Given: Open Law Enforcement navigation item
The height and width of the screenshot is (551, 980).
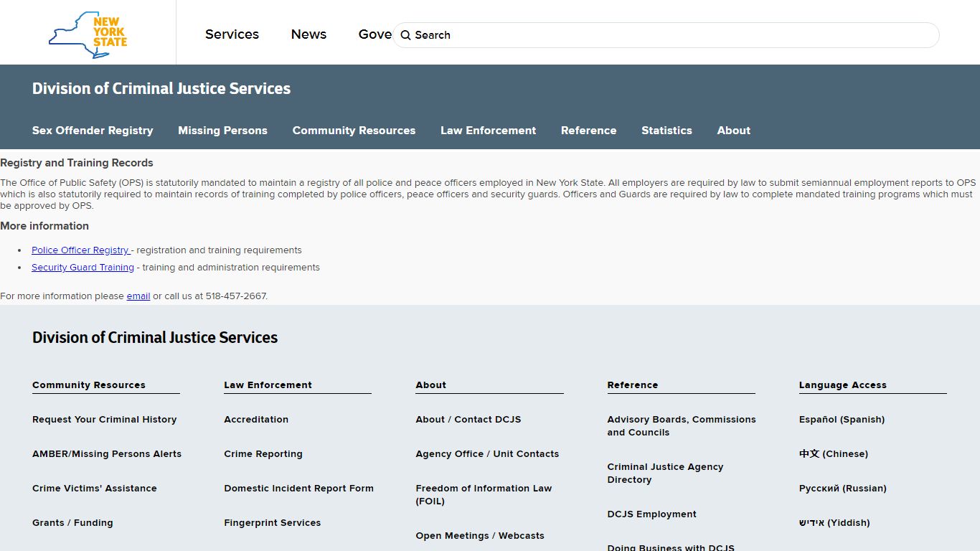Looking at the screenshot, I should 488,131.
